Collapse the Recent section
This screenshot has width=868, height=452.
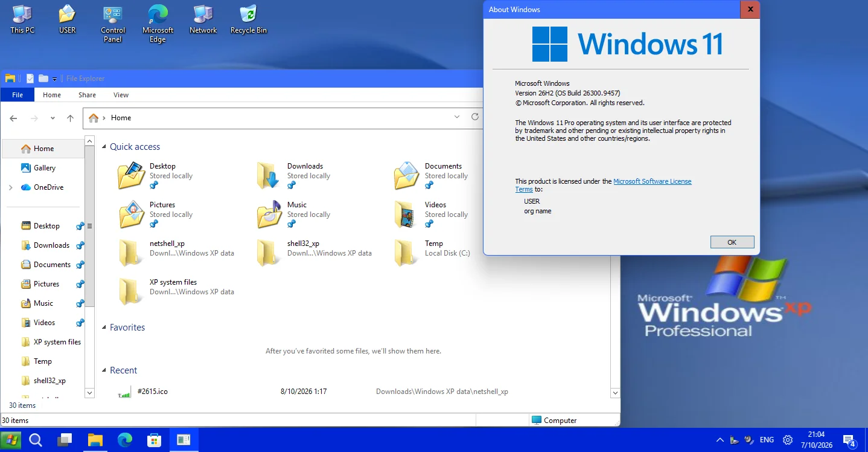(x=104, y=370)
